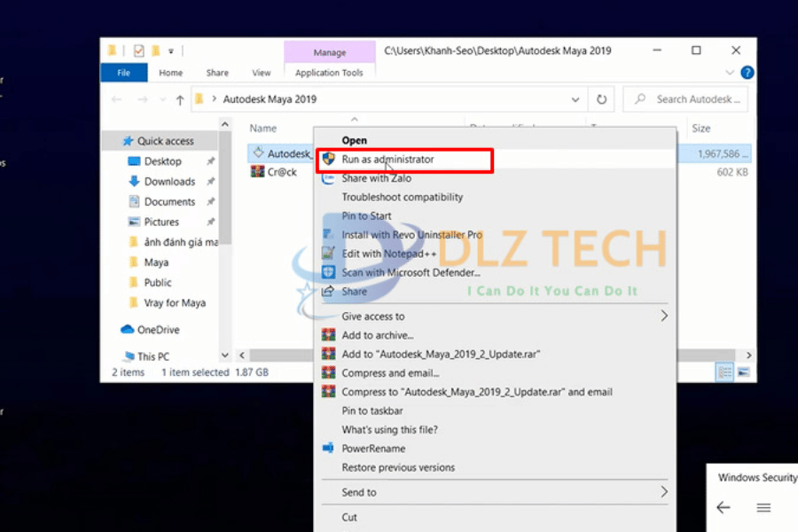Open the Explorer Help question mark icon
This screenshot has height=532, width=798.
pos(747,73)
